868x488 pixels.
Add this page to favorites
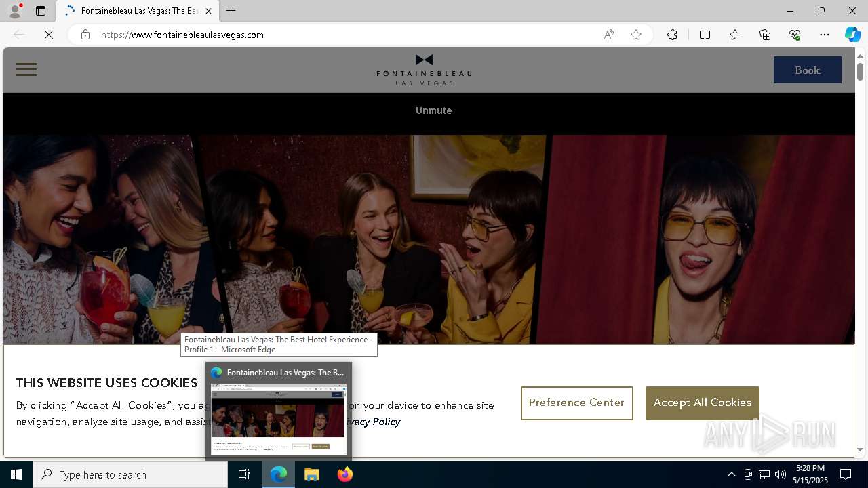tap(636, 35)
